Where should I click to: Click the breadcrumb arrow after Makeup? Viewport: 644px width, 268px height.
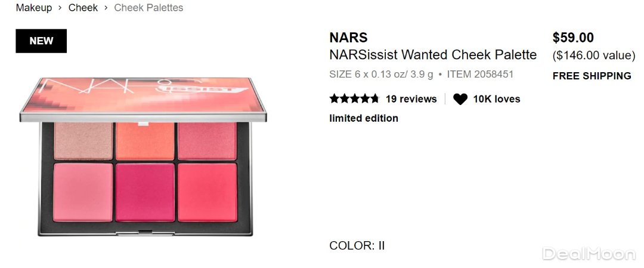(60, 8)
